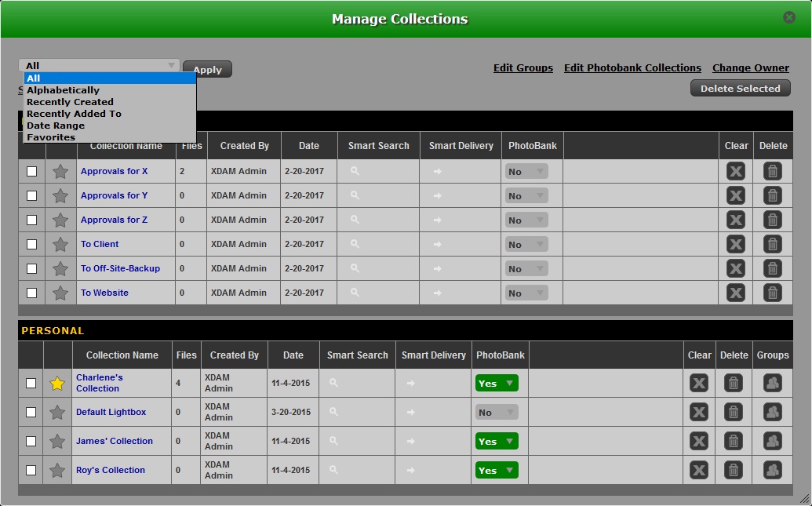
Task: Unfavorite Charlene's Collection yellow star
Action: [x=57, y=384]
